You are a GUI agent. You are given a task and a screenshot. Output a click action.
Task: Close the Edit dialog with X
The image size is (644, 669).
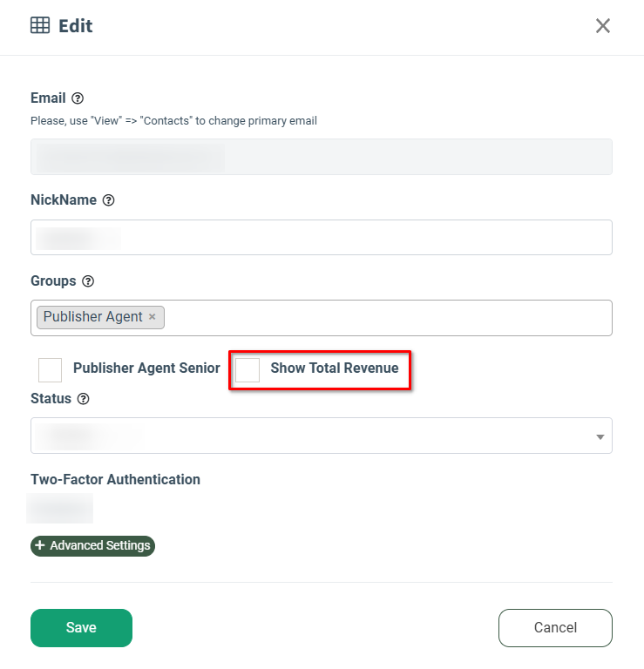[x=603, y=26]
